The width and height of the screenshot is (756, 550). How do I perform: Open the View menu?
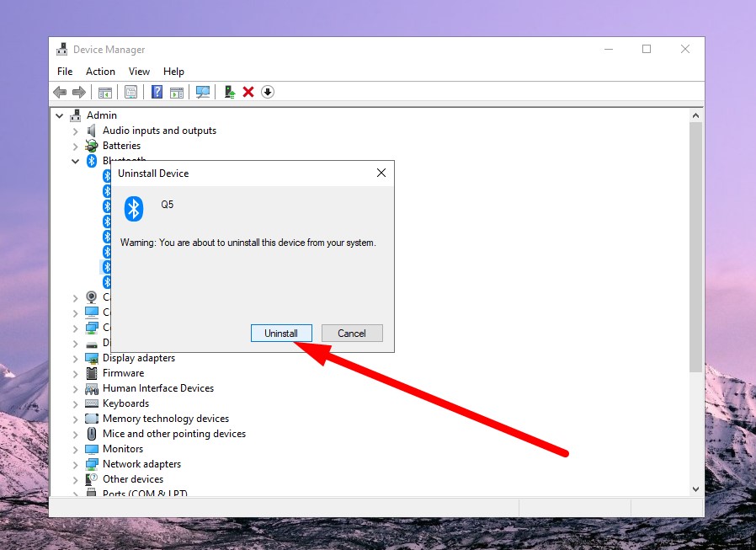click(x=139, y=72)
